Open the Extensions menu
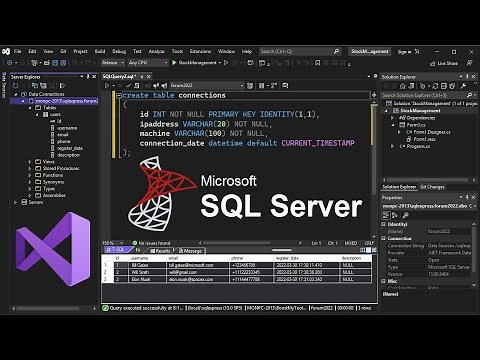The width and height of the screenshot is (480, 360). (200, 51)
